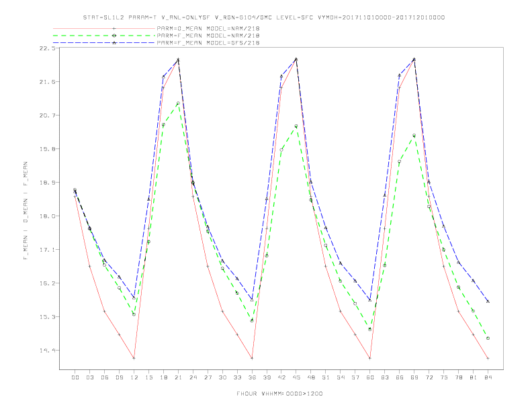The width and height of the screenshot is (532, 411).
Task: Click the chart title starting with STAT=SL1L2
Action: [263, 17]
